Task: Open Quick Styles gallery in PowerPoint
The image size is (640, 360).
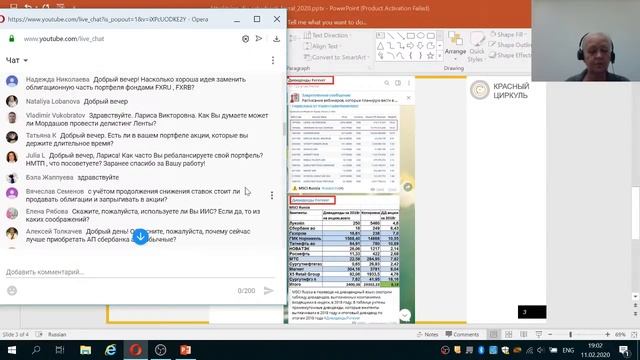Action: click(x=476, y=48)
